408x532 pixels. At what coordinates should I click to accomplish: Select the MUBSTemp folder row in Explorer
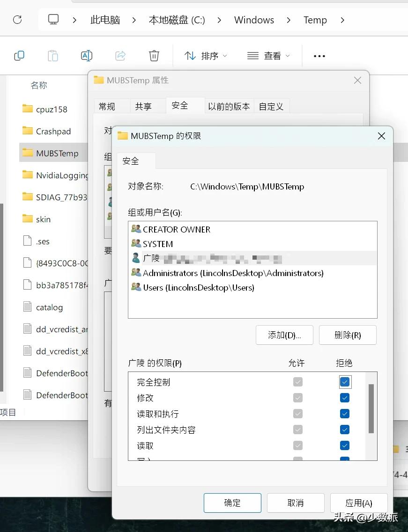click(x=53, y=153)
